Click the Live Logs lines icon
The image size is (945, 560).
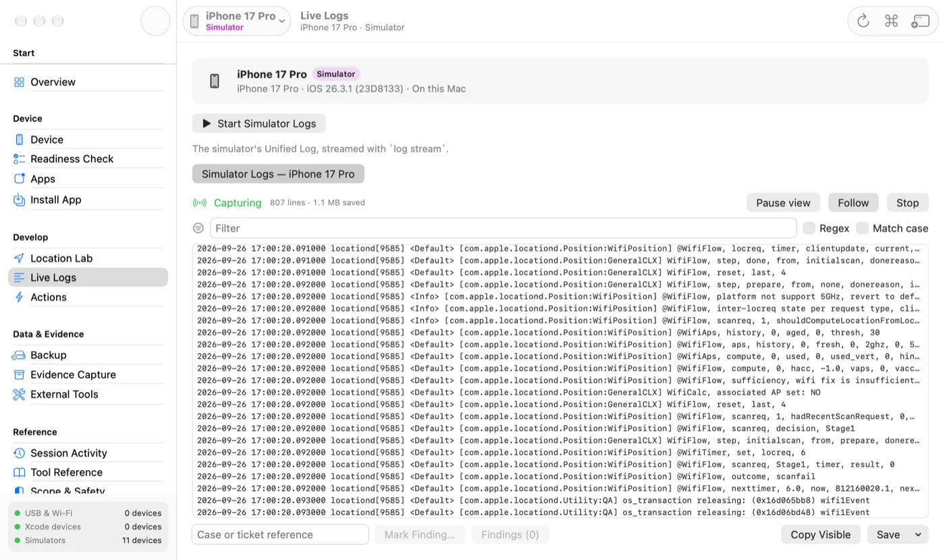[x=19, y=277]
